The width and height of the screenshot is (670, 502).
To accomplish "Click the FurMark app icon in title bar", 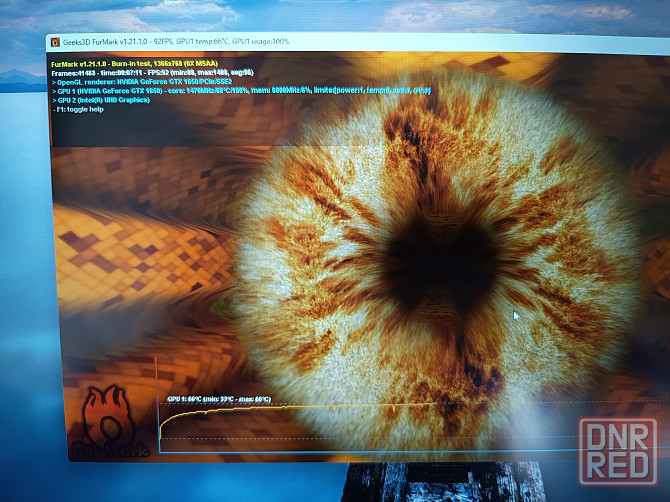I will tap(53, 42).
